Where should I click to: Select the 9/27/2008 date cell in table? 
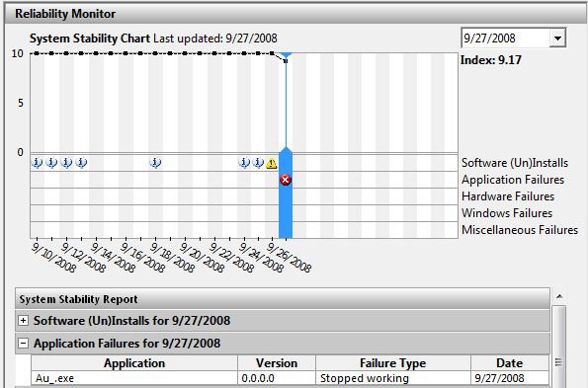(510, 378)
